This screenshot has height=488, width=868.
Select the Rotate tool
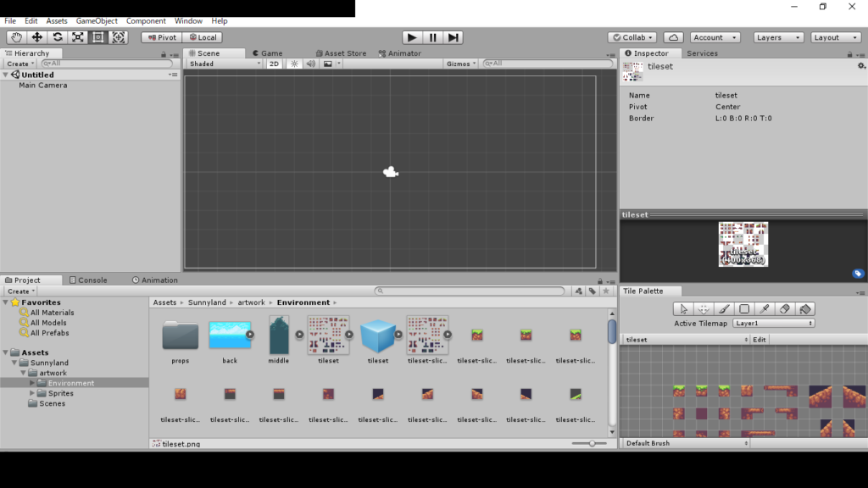click(58, 37)
